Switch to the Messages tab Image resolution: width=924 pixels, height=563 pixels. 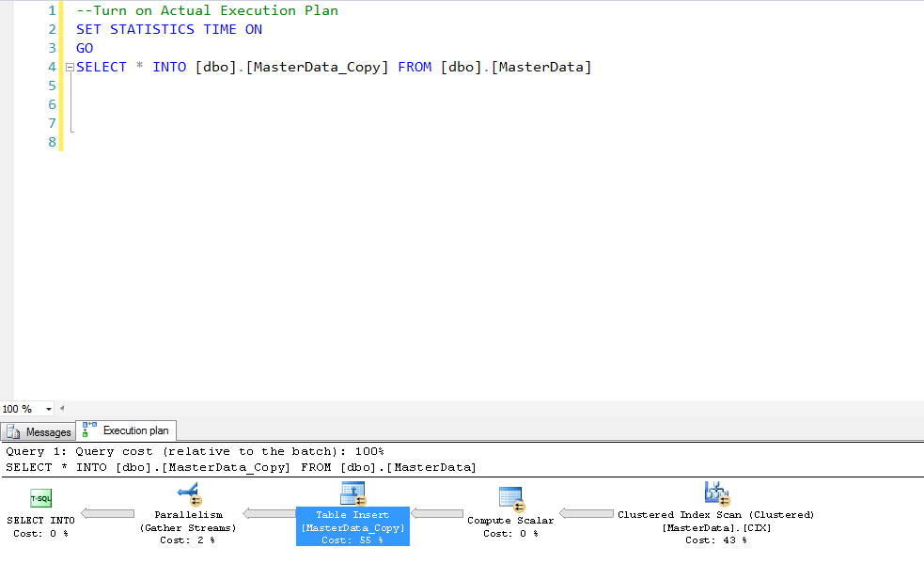pyautogui.click(x=39, y=432)
